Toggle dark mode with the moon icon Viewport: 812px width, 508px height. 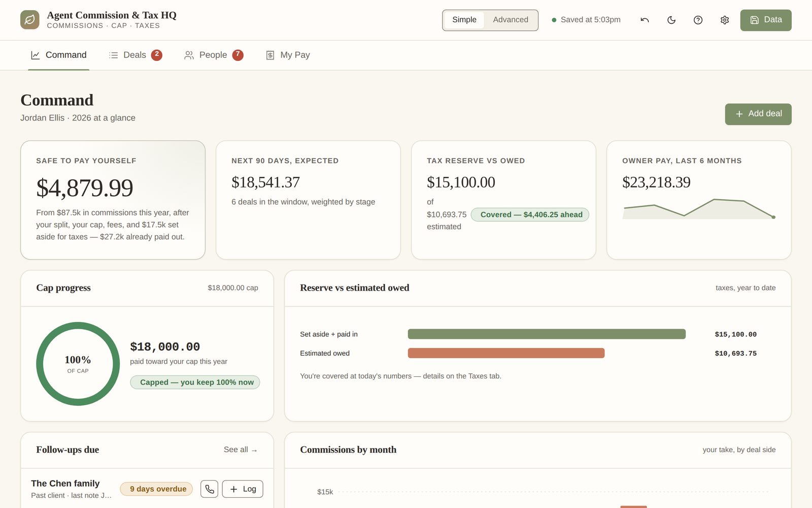coord(671,20)
